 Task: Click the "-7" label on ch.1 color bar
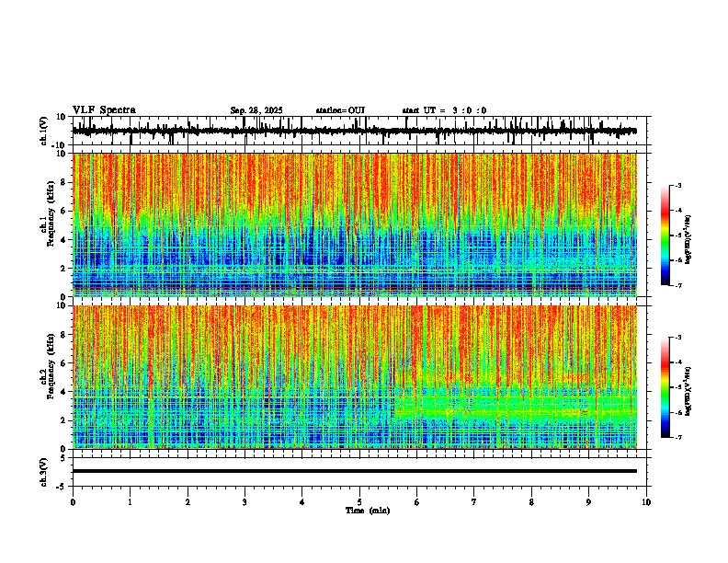click(678, 285)
